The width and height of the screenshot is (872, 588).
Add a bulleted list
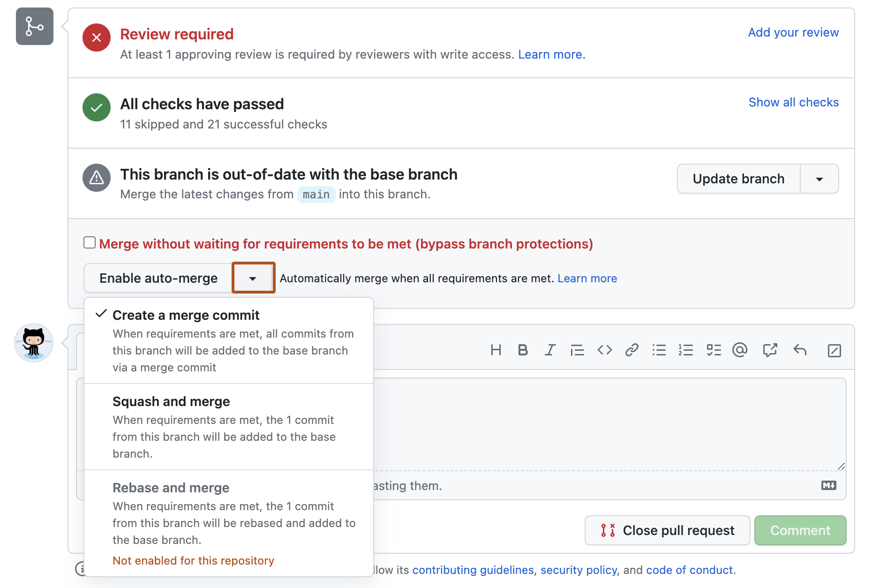point(659,349)
